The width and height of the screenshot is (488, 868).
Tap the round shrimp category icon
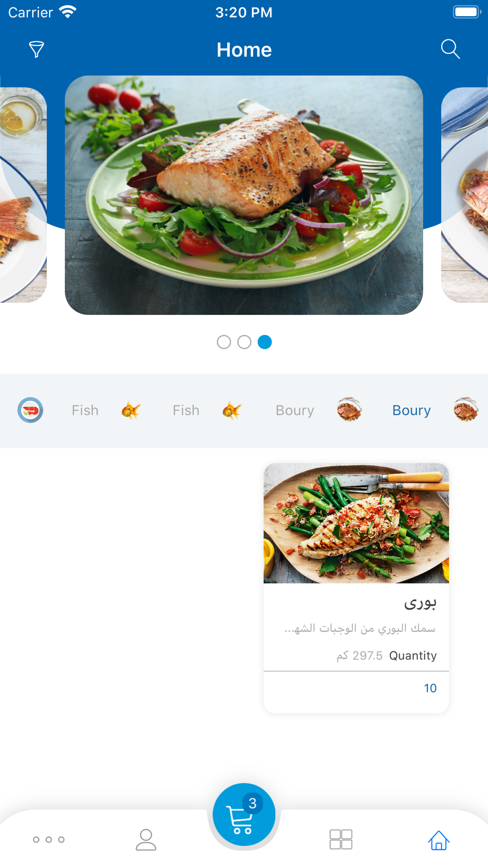click(x=30, y=410)
